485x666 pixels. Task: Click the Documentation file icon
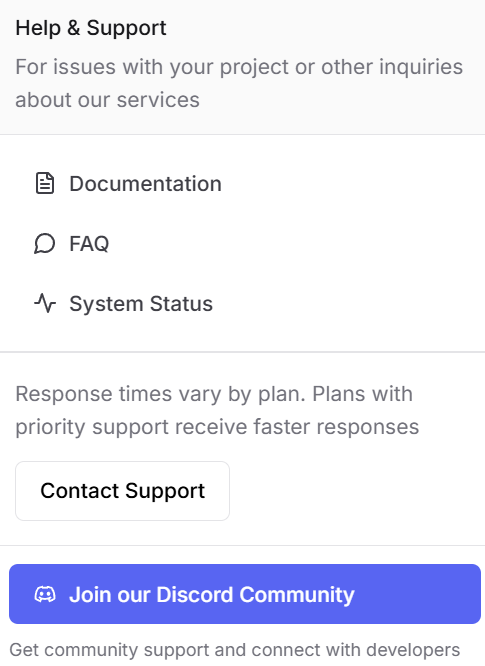coord(45,183)
